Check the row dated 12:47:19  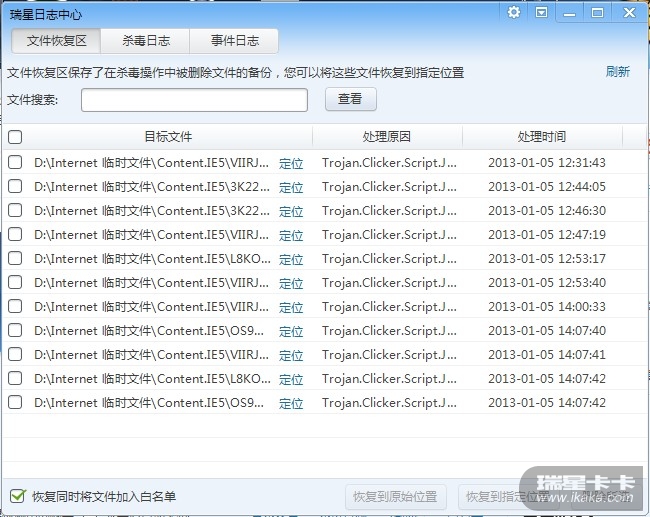coord(15,234)
